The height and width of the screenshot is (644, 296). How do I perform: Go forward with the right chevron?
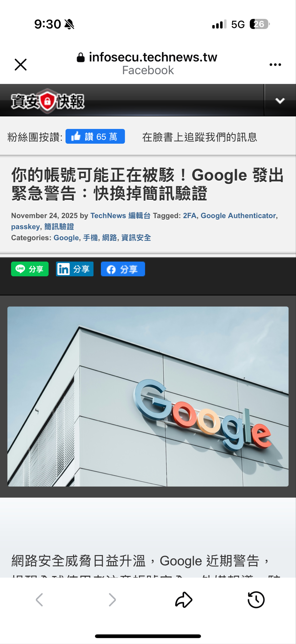coord(112,600)
